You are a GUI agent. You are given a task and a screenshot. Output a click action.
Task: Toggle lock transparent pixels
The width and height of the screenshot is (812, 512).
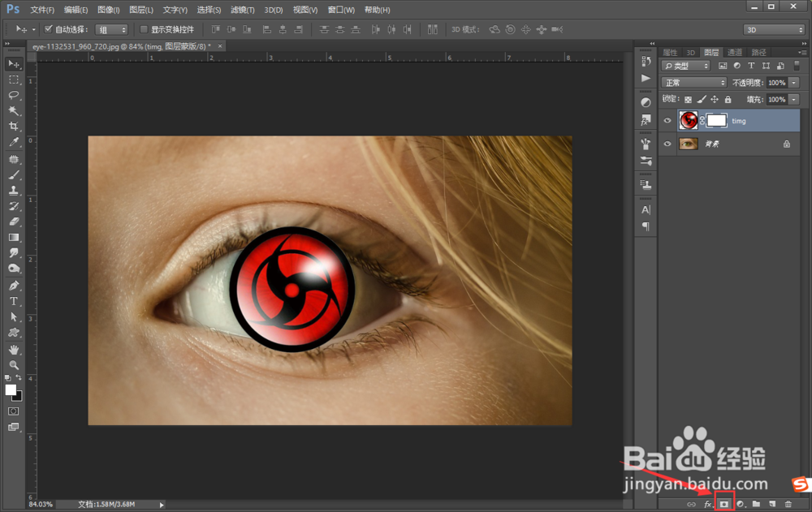click(688, 99)
